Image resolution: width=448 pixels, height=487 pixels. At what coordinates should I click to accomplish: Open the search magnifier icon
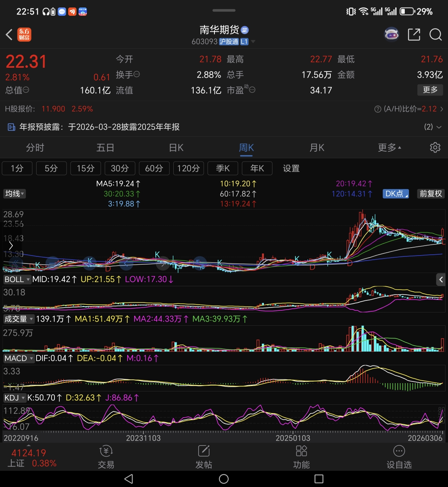click(x=436, y=34)
